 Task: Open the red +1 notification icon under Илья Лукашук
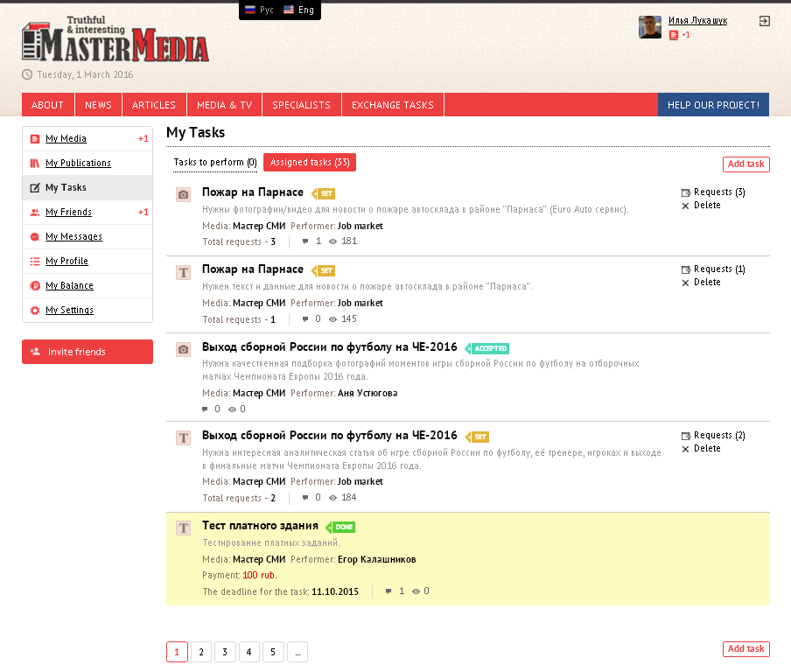[x=673, y=35]
